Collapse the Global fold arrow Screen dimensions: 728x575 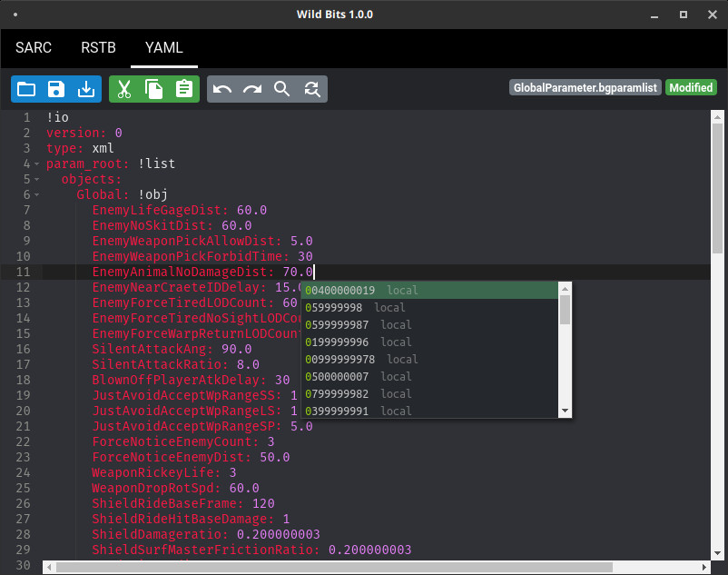(36, 194)
